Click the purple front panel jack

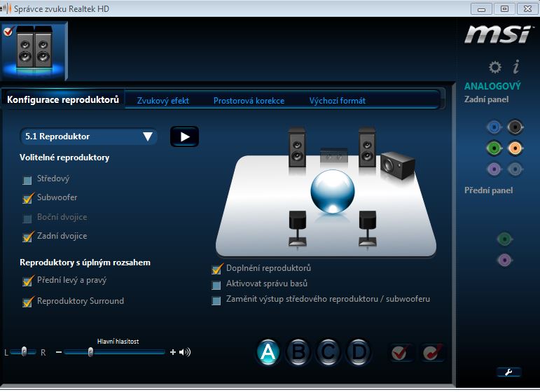tap(504, 260)
